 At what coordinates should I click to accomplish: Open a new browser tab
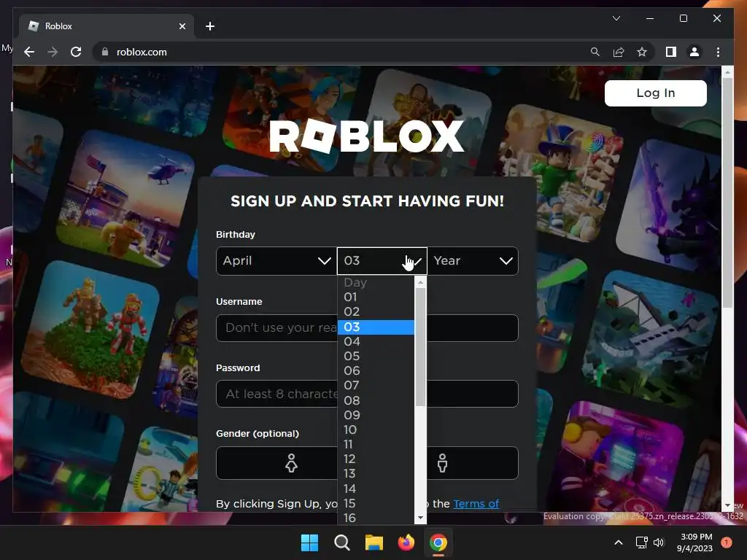[210, 26]
